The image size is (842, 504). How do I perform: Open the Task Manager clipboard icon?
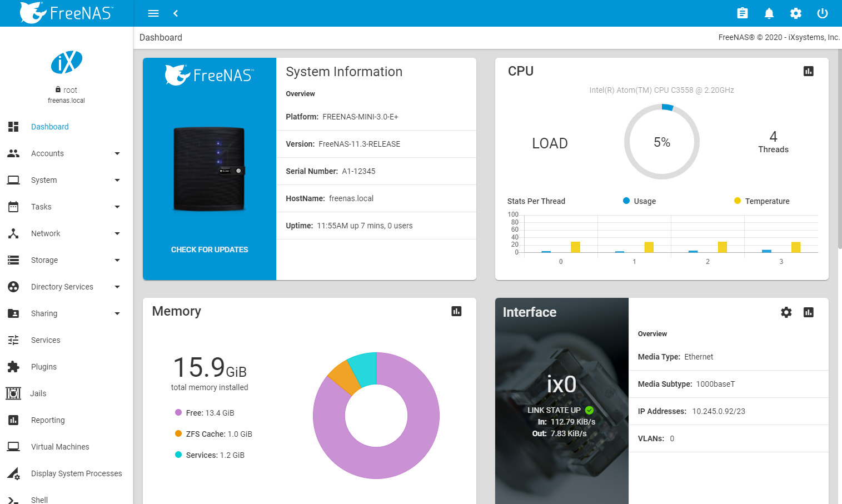743,13
